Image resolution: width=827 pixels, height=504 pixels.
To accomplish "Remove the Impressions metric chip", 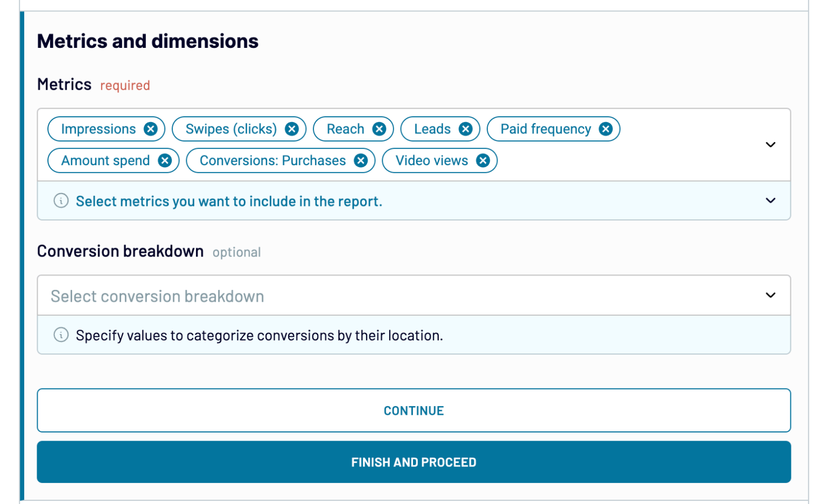I will coord(151,129).
